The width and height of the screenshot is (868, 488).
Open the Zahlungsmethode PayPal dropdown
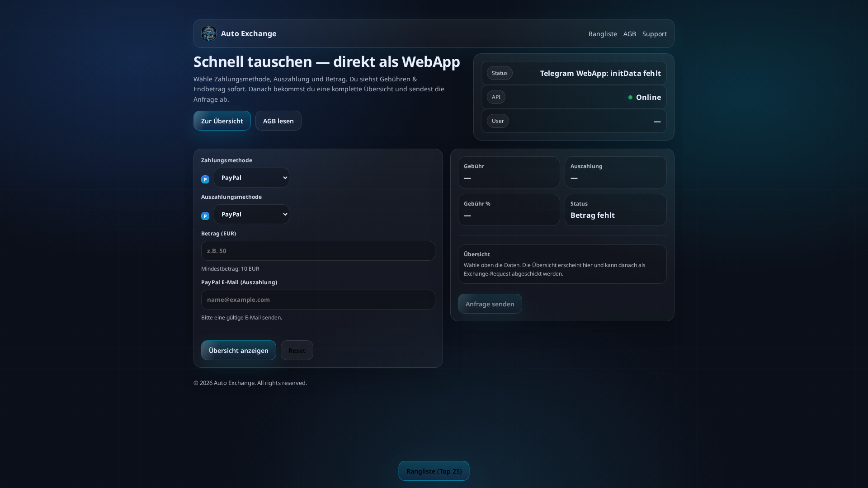pos(252,178)
